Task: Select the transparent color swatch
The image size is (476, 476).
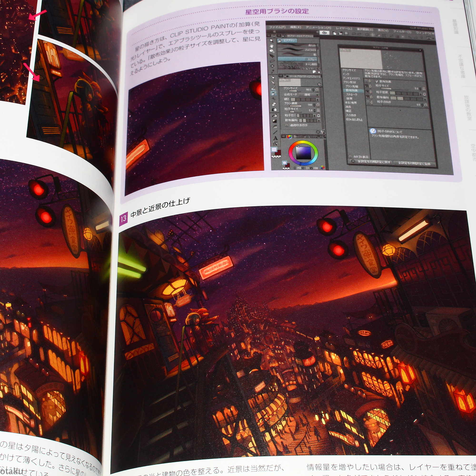Action: pos(276,157)
